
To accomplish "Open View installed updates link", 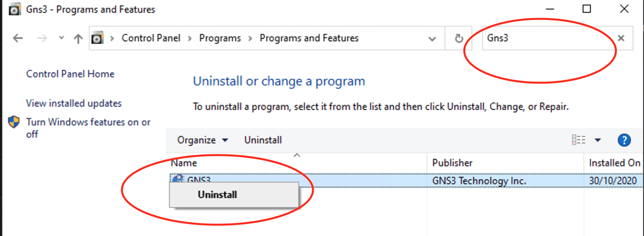I will [74, 103].
